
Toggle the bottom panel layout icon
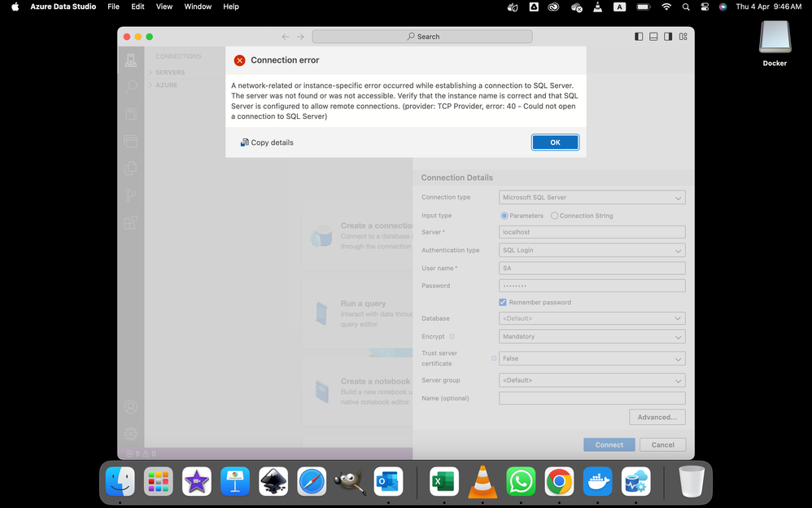click(653, 37)
